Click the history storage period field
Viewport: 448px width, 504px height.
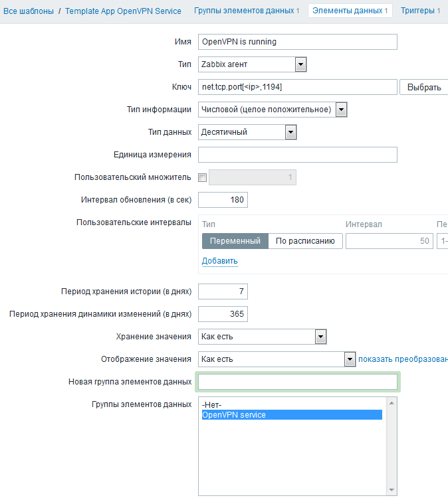[x=223, y=292]
